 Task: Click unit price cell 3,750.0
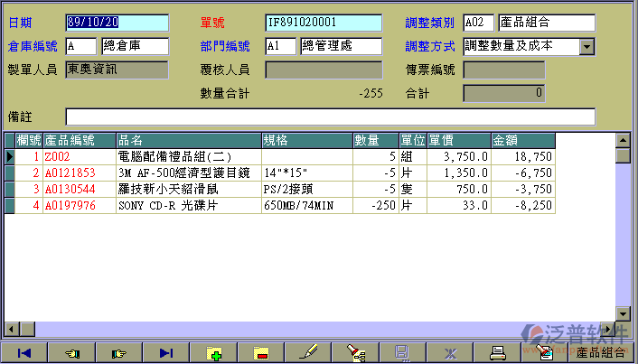[x=459, y=156]
